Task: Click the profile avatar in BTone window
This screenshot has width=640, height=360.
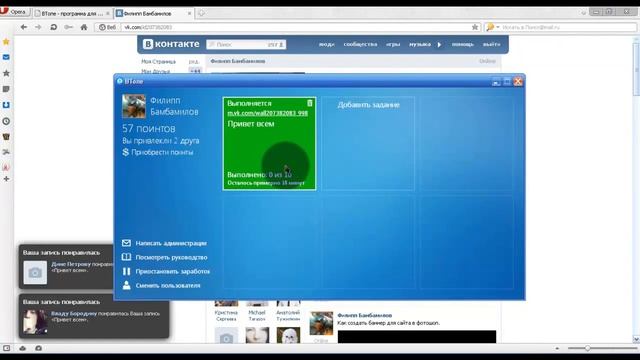Action: tap(134, 106)
